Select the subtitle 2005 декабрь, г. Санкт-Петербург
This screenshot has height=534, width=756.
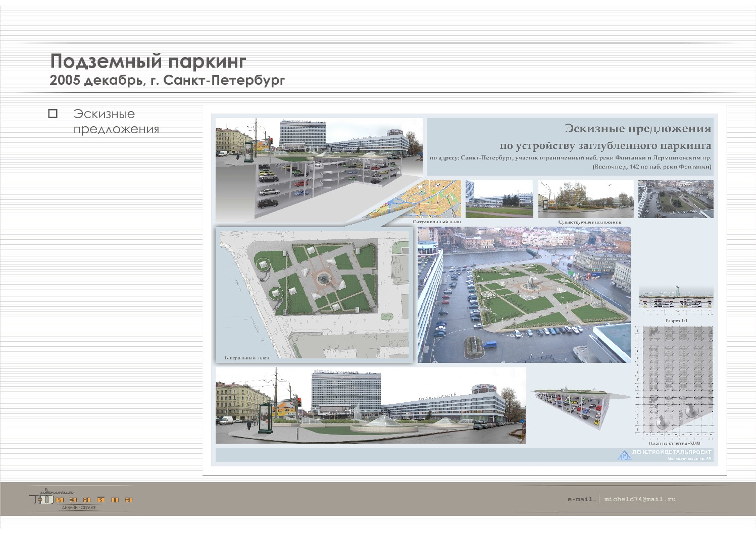pyautogui.click(x=167, y=80)
